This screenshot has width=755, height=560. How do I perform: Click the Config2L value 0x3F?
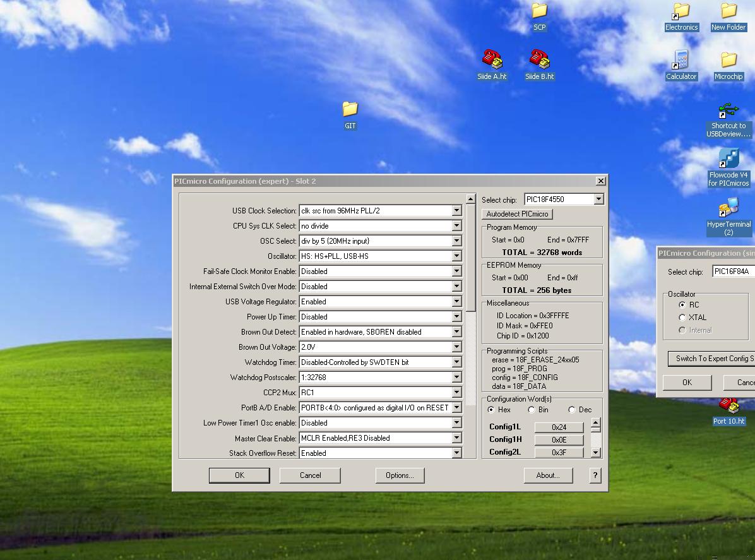click(559, 452)
